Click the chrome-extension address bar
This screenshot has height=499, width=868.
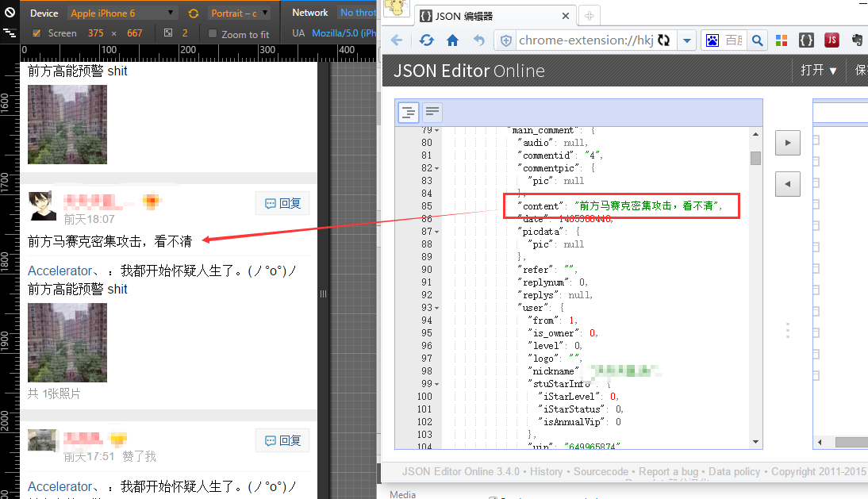586,40
